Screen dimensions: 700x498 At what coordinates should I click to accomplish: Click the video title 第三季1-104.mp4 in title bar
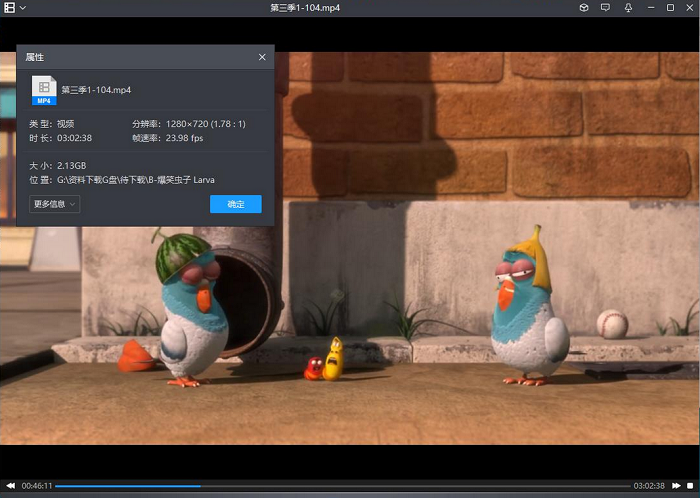pos(306,8)
